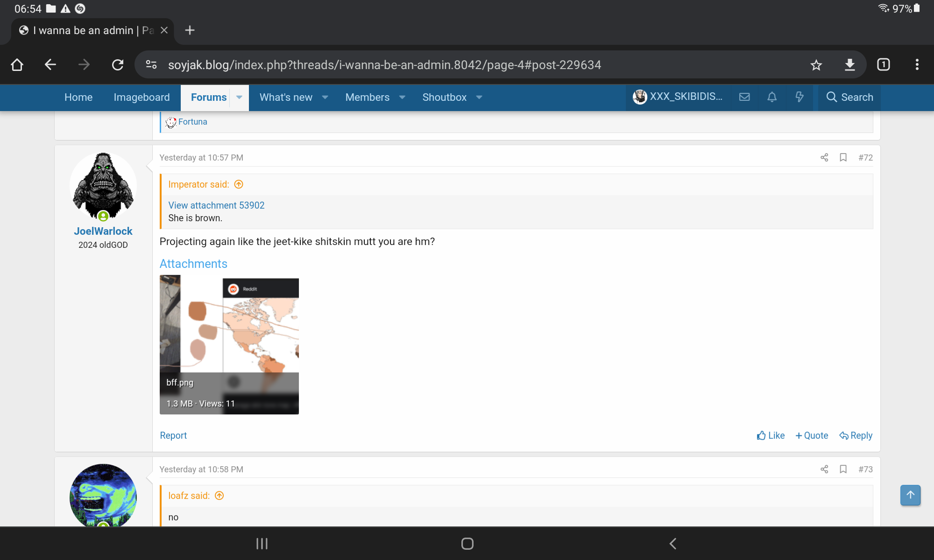The width and height of the screenshot is (934, 560).
Task: Click the Report link on post #72
Action: (173, 435)
